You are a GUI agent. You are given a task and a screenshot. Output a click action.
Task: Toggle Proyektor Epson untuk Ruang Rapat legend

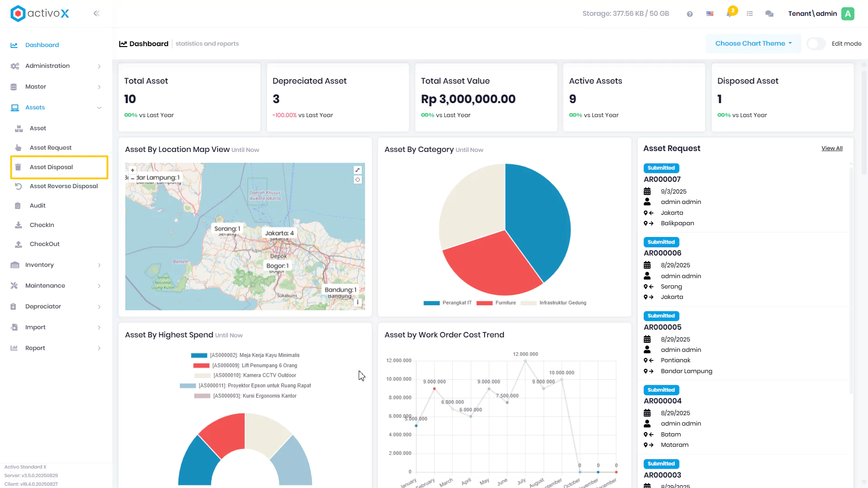tap(245, 386)
